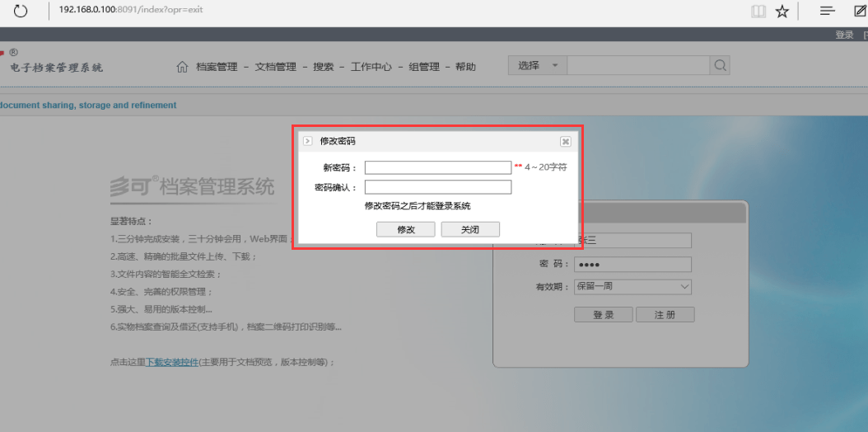Open the 工作中心 menu

[x=371, y=67]
